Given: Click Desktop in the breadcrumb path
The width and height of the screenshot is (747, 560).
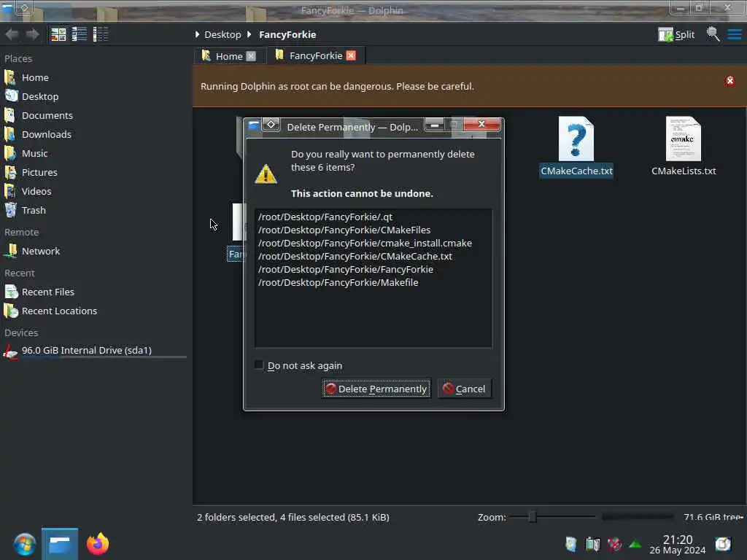Looking at the screenshot, I should pyautogui.click(x=222, y=35).
